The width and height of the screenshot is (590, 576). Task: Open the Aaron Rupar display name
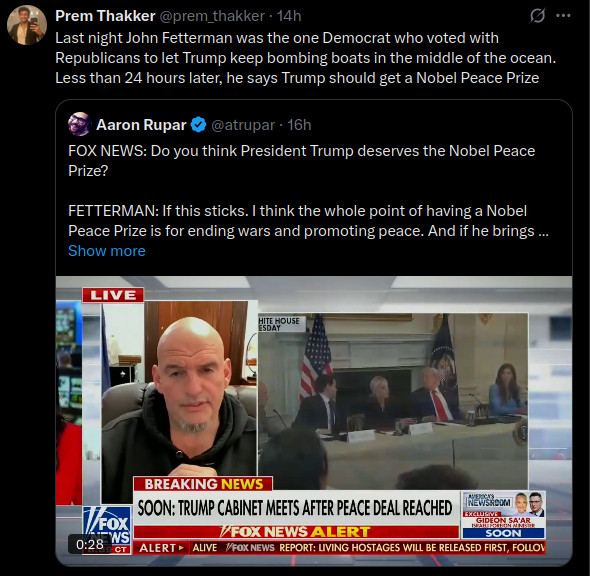[x=141, y=125]
